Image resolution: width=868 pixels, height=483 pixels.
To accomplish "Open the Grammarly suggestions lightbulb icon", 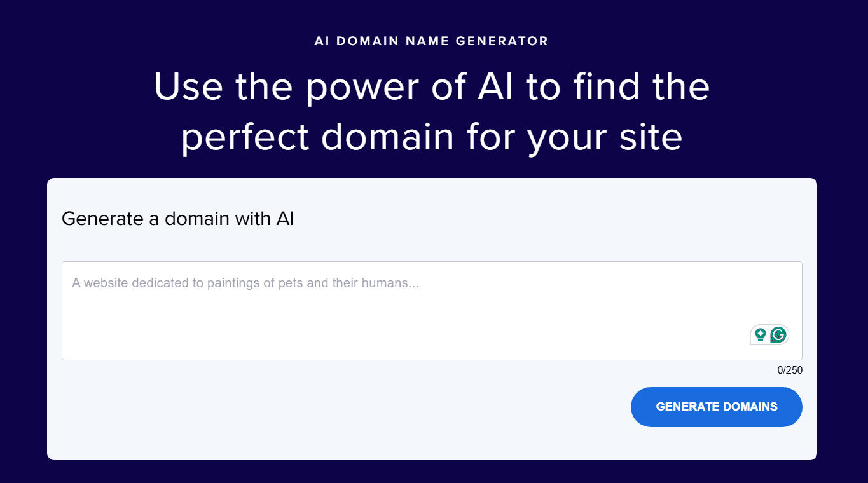I will point(760,334).
